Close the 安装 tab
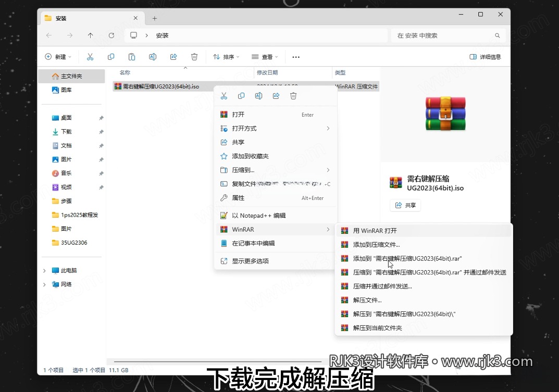The image size is (559, 392). tap(135, 18)
